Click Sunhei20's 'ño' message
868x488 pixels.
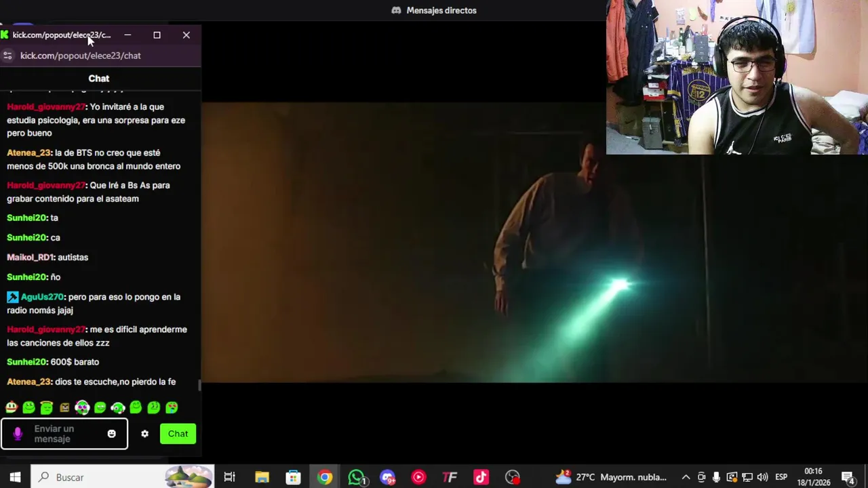[x=56, y=277]
